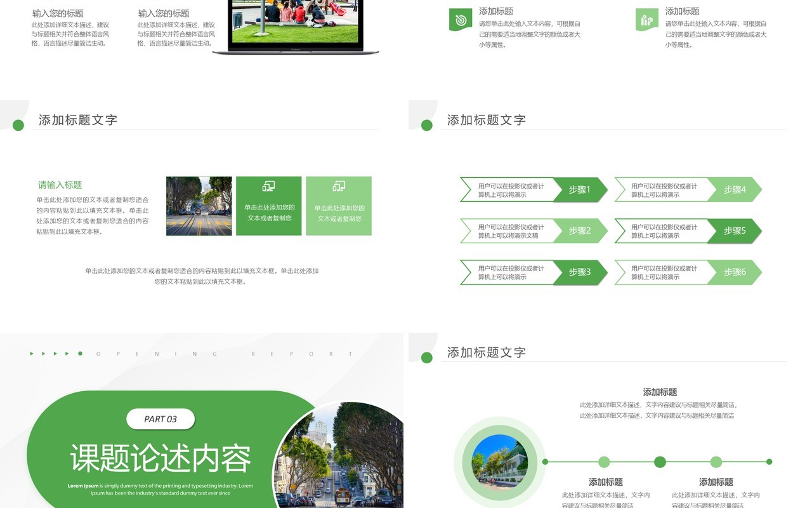Click the green 请输入标题 heading
The width and height of the screenshot is (812, 508).
pos(60,185)
